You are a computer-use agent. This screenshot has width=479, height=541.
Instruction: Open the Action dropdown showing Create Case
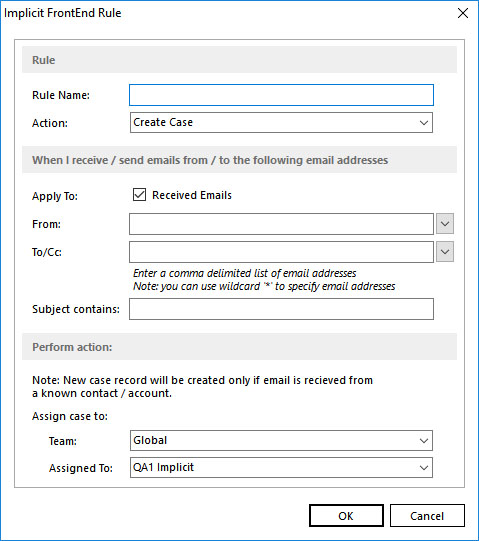tap(281, 122)
